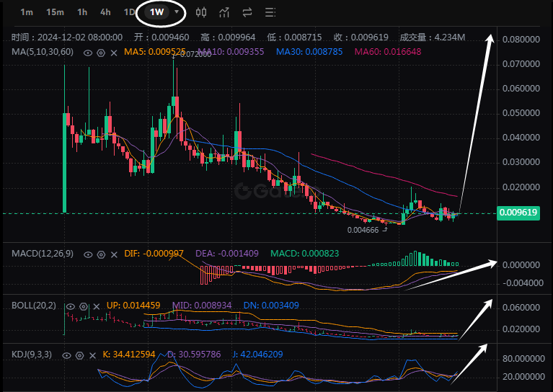The image size is (553, 392).
Task: Click the 0.020000 price axis label
Action: (521, 187)
